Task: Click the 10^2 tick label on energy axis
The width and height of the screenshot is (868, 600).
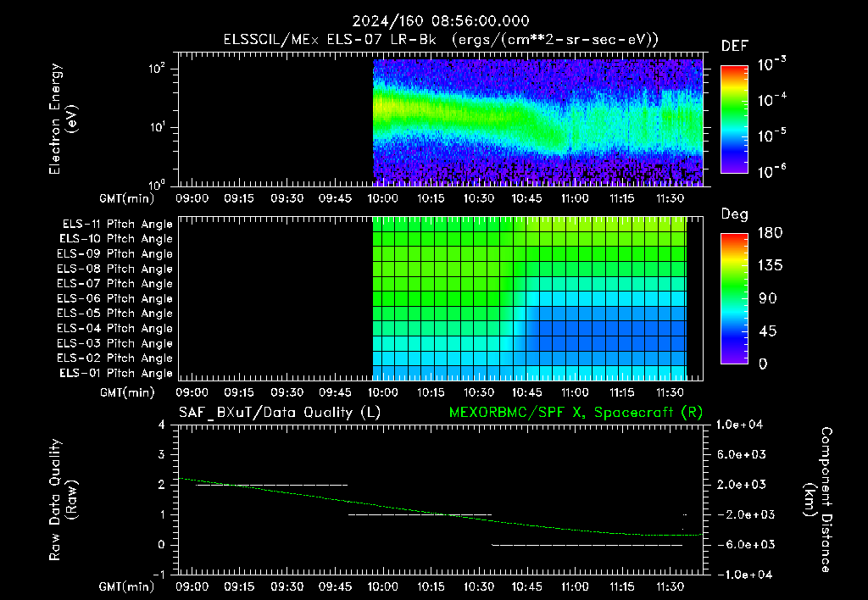Action: [x=157, y=69]
